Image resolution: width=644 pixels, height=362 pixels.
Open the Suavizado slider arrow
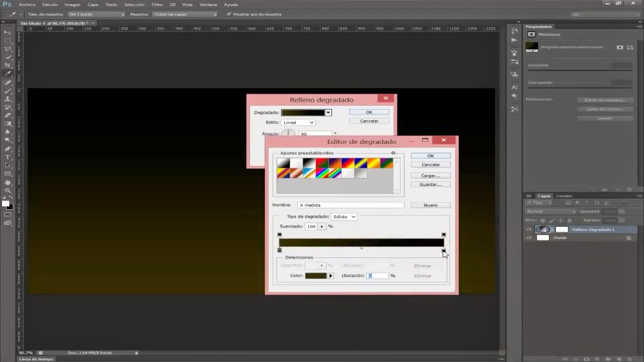tap(322, 226)
